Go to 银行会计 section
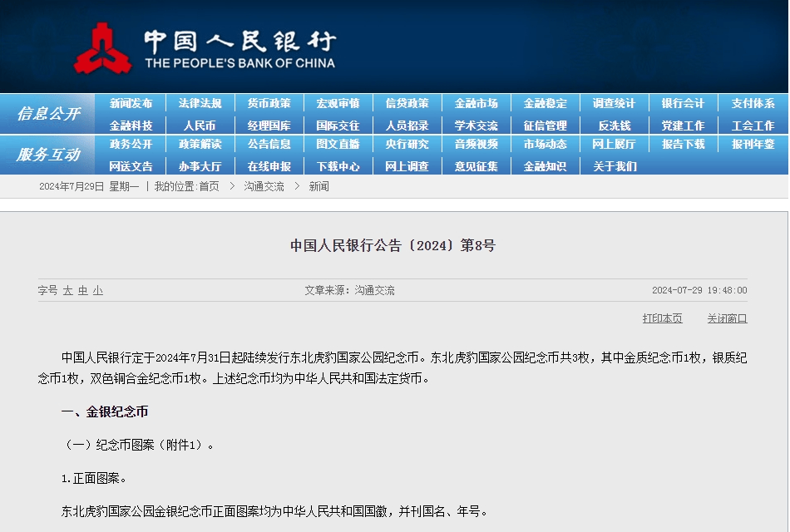The image size is (790, 532). (684, 103)
